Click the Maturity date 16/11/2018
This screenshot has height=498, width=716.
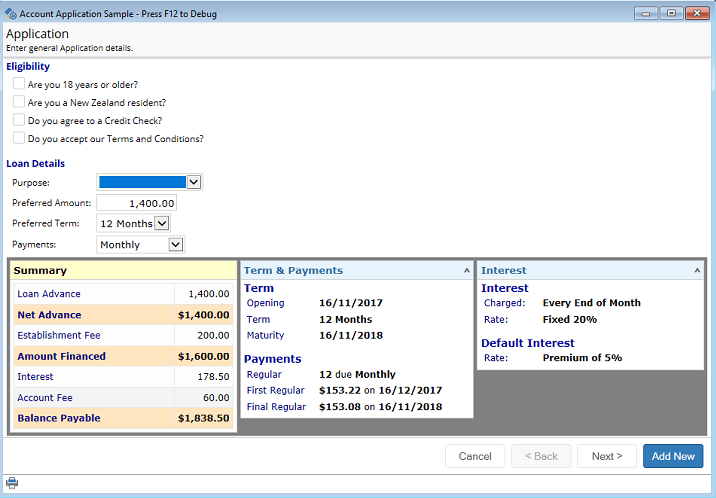(351, 335)
